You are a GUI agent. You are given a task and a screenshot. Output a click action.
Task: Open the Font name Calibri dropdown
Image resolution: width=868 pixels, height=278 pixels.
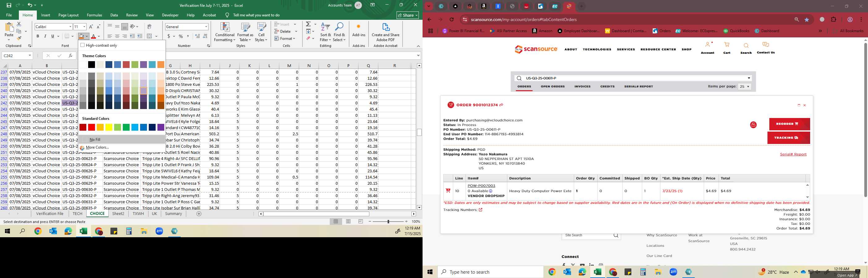pos(71,27)
